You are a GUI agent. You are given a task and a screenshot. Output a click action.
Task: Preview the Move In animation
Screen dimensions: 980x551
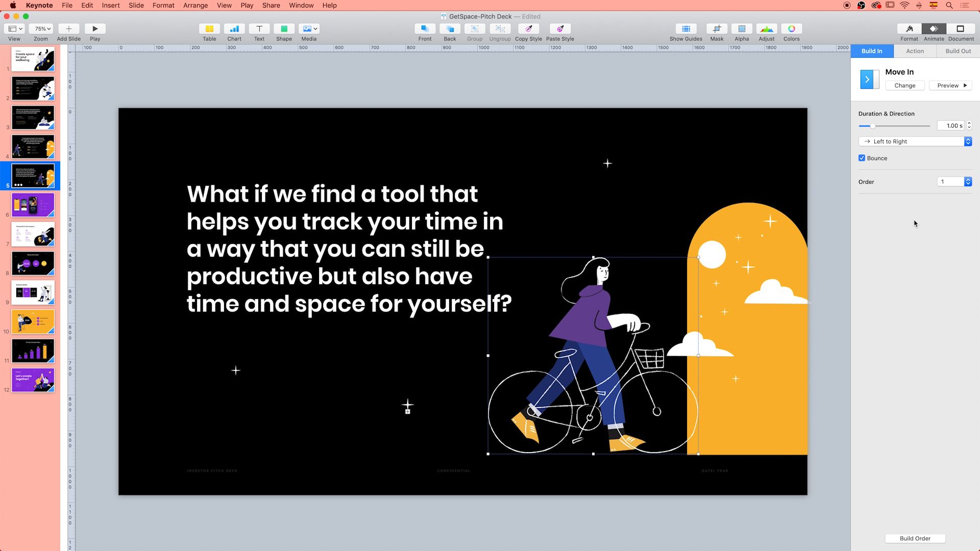(950, 86)
